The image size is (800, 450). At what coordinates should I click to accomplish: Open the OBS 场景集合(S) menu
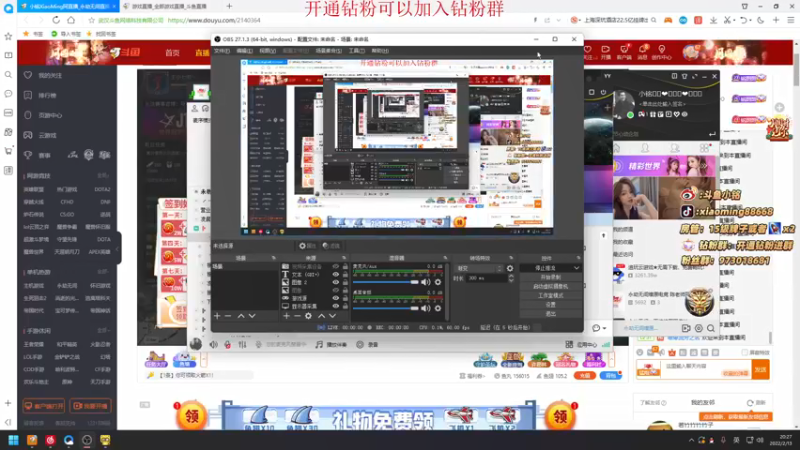[329, 51]
